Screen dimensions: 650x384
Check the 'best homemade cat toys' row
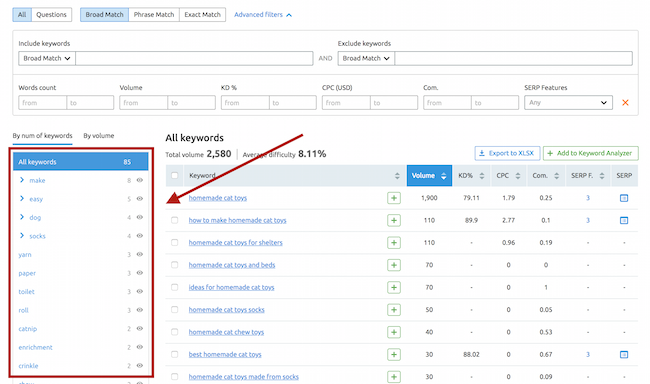[x=175, y=355]
